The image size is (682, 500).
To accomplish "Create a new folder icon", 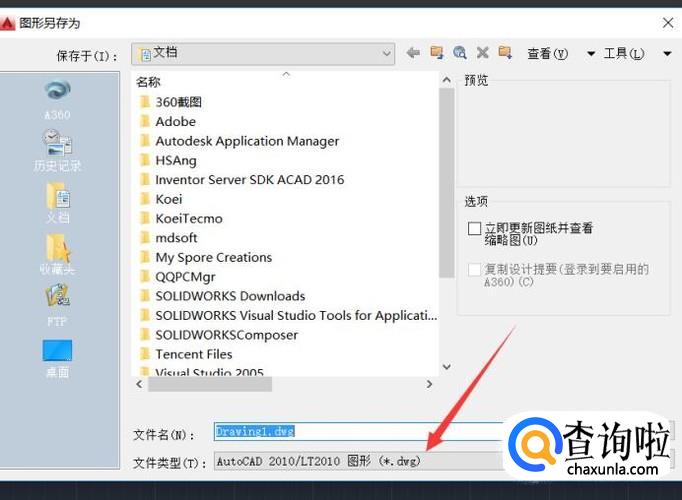I will click(505, 53).
